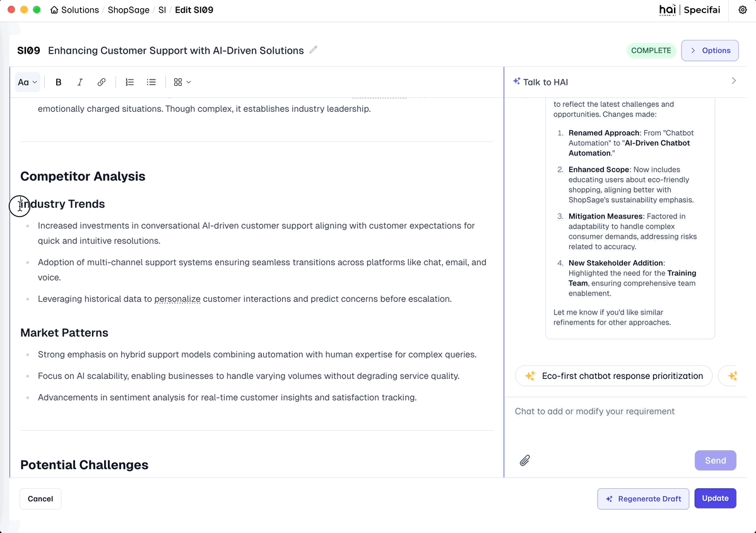Click Edit SI09 breadcrumb item

194,9
